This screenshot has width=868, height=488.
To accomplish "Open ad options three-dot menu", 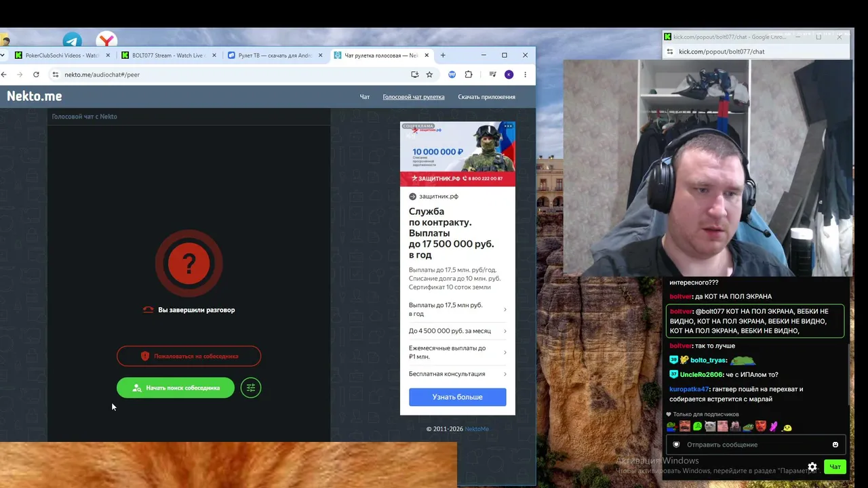I will click(508, 126).
